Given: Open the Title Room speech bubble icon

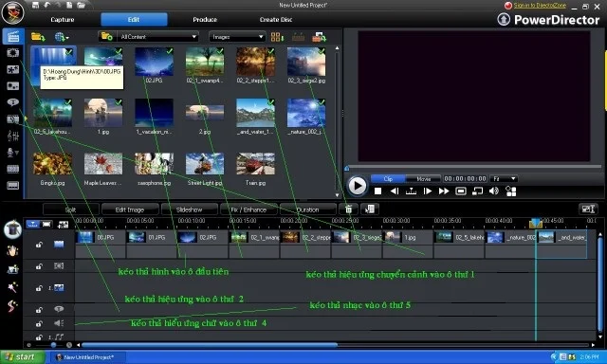Looking at the screenshot, I should pos(12,102).
